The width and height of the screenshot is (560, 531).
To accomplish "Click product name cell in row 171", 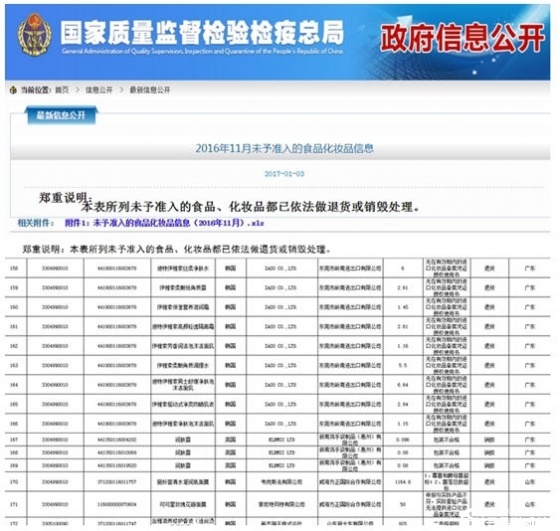I will pos(183,504).
